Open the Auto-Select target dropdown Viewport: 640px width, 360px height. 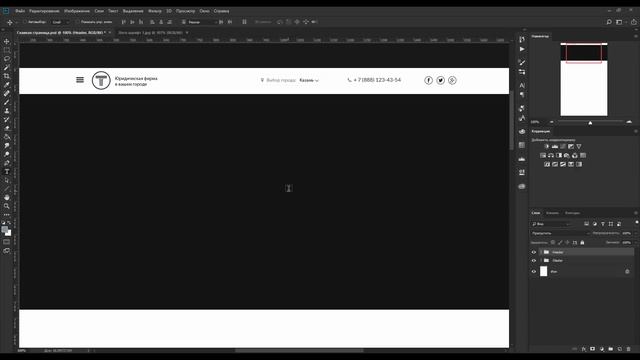click(x=61, y=22)
